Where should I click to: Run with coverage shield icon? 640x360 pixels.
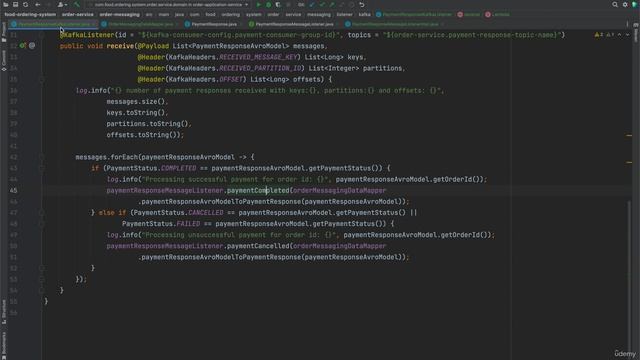[x=278, y=4]
